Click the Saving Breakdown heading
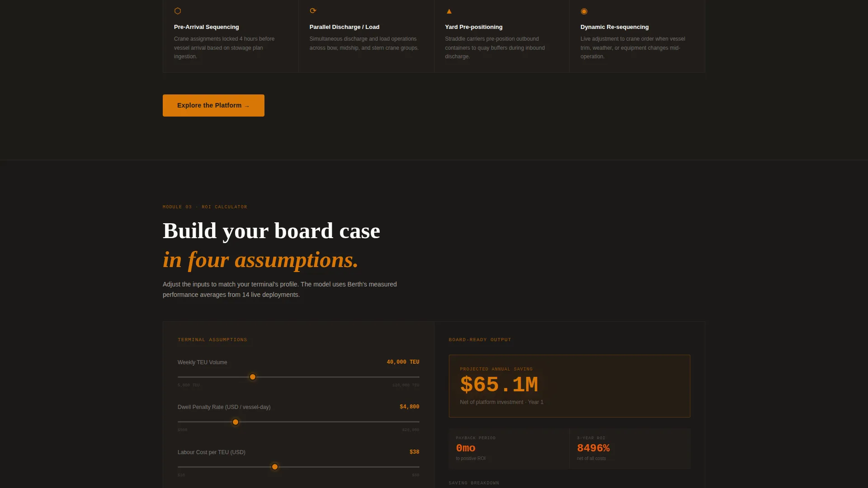868x488 pixels. click(x=474, y=483)
